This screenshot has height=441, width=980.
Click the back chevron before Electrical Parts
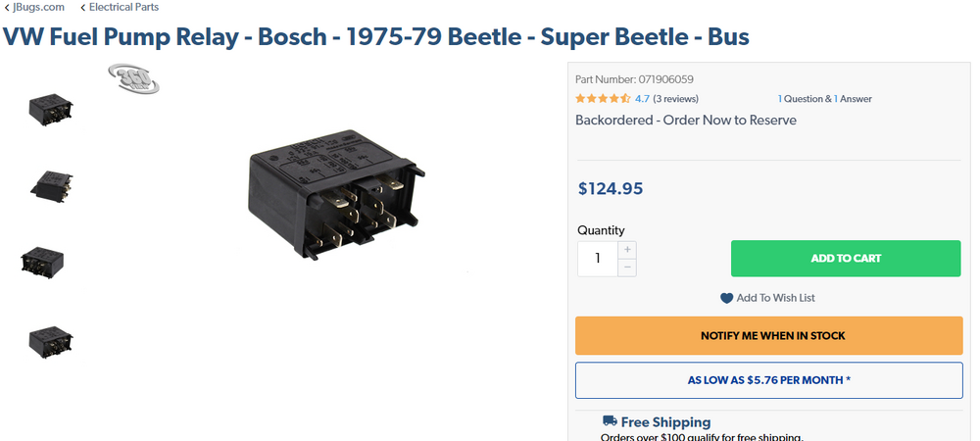(82, 8)
